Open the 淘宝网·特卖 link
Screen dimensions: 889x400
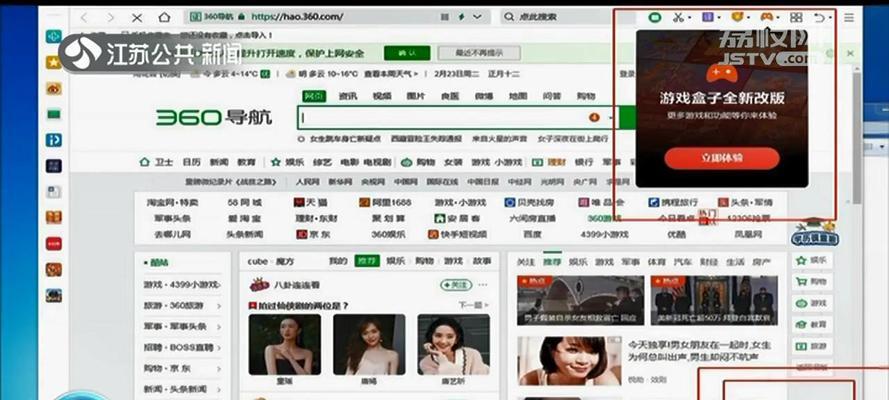point(172,202)
